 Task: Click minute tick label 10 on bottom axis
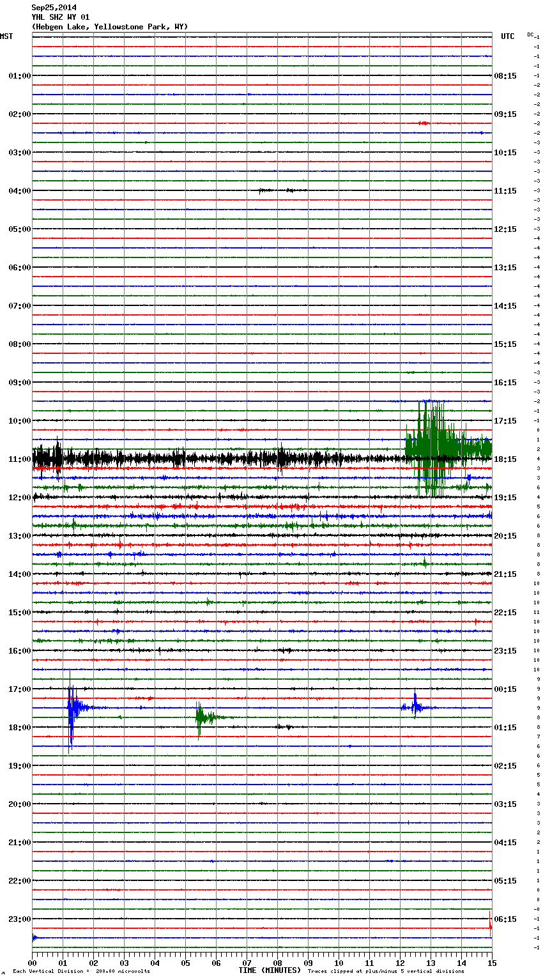coord(339,963)
